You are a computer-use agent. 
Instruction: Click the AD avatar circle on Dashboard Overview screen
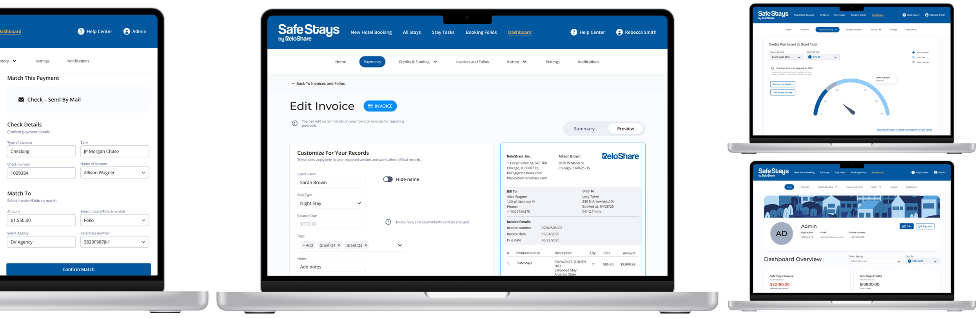(781, 234)
